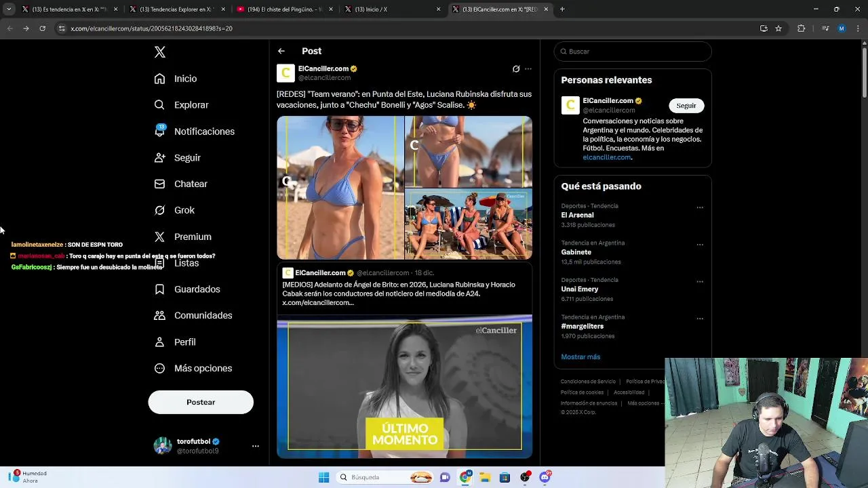The width and height of the screenshot is (868, 488).
Task: Open the Chrome tab search dropdown
Action: click(x=9, y=9)
